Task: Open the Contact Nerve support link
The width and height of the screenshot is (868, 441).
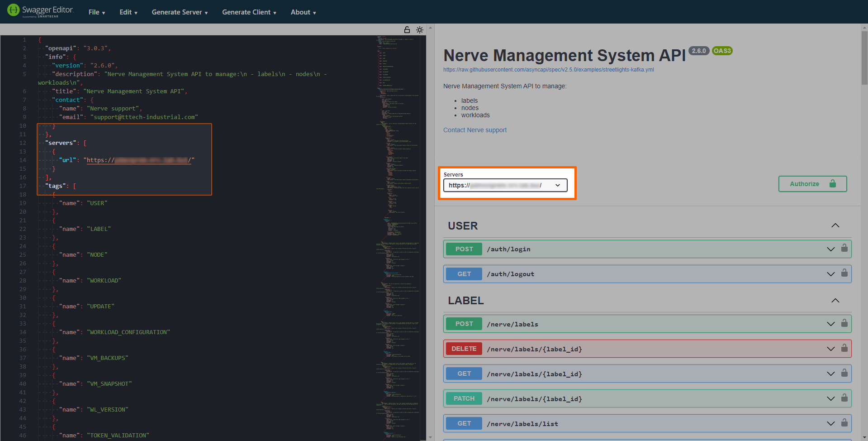Action: (474, 130)
